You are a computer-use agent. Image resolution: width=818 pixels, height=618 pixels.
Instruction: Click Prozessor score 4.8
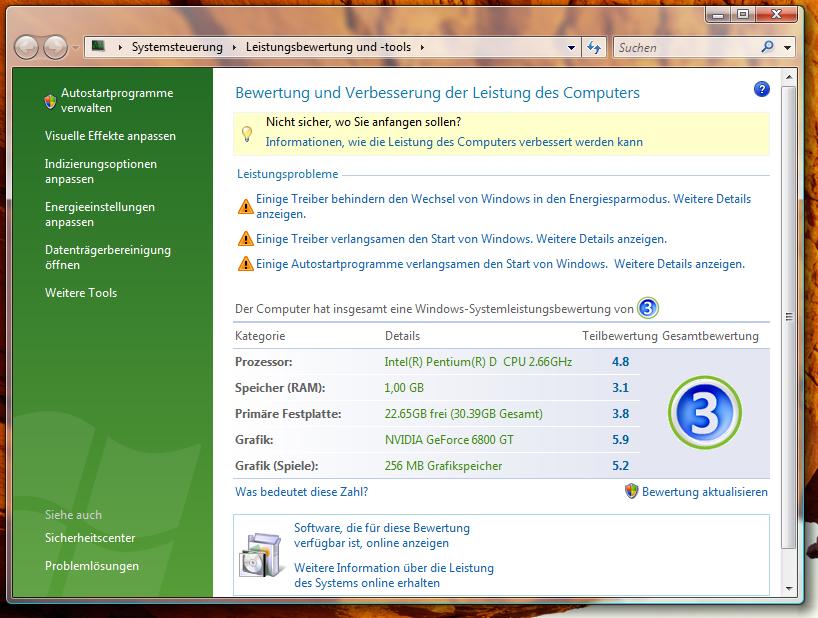coord(620,361)
